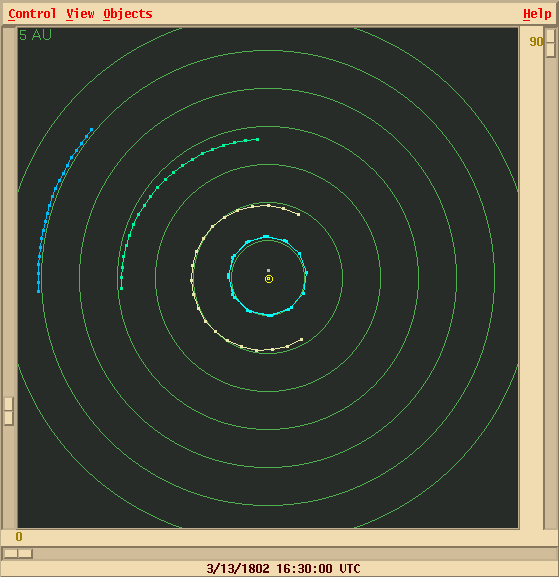
Task: Click the 3/13/1802 date and time label
Action: point(283,569)
